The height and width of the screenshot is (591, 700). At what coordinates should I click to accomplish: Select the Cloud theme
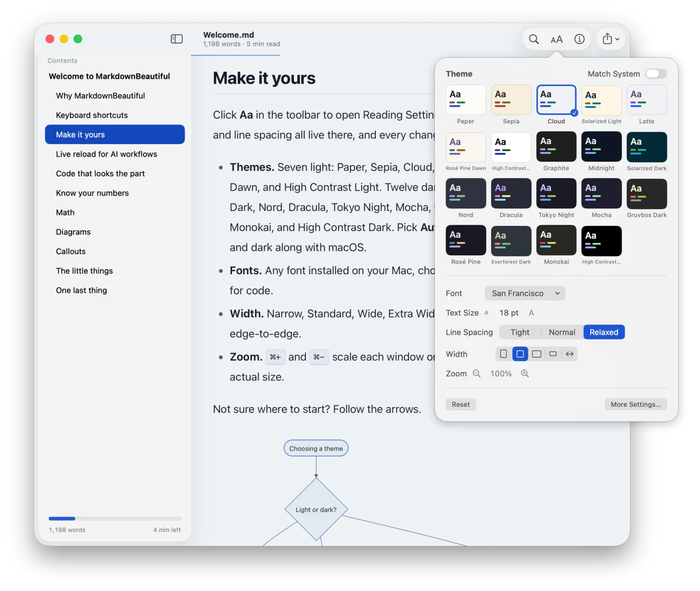tap(556, 99)
